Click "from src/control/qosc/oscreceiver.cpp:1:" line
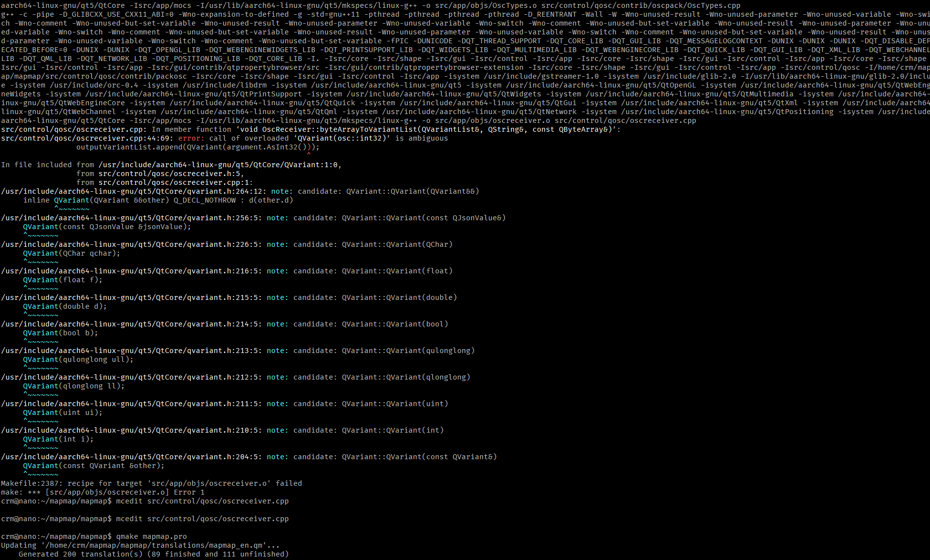 coord(165,182)
